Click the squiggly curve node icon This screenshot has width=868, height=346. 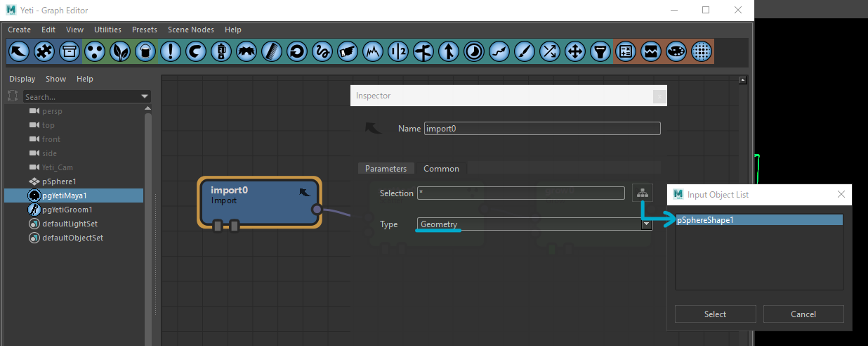click(x=322, y=51)
